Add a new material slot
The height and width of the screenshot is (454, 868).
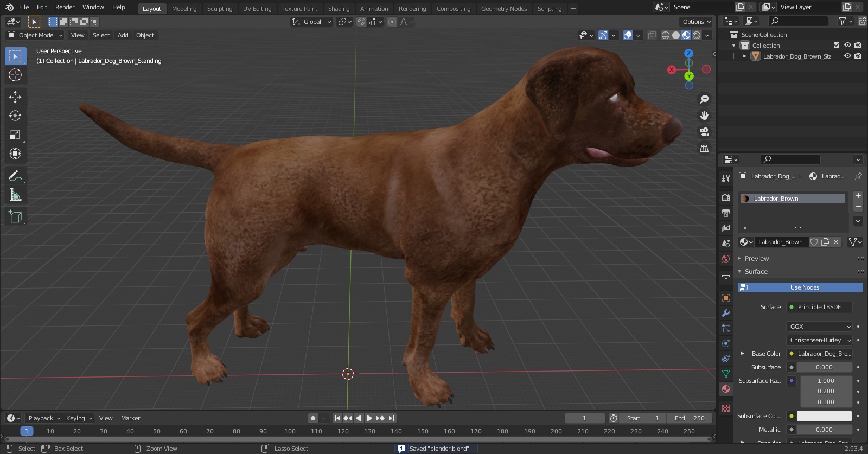(x=858, y=196)
